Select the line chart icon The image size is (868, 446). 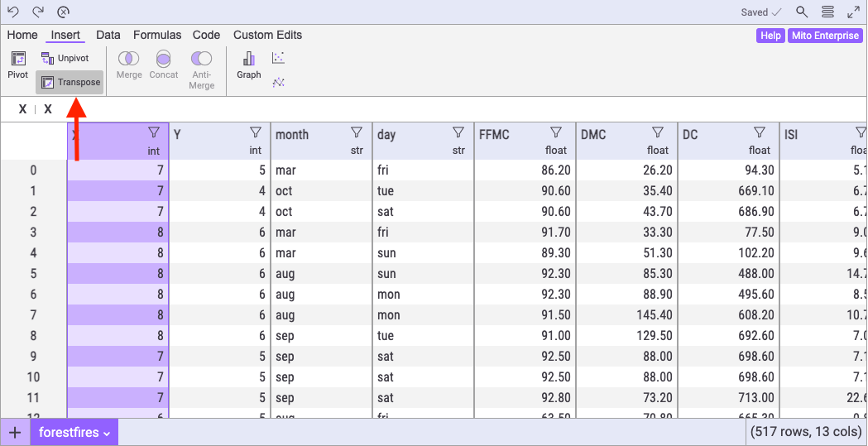[x=279, y=82]
